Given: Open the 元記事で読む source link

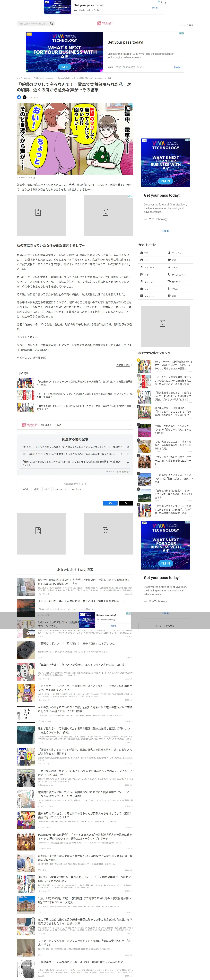Looking at the screenshot, I should (x=125, y=365).
